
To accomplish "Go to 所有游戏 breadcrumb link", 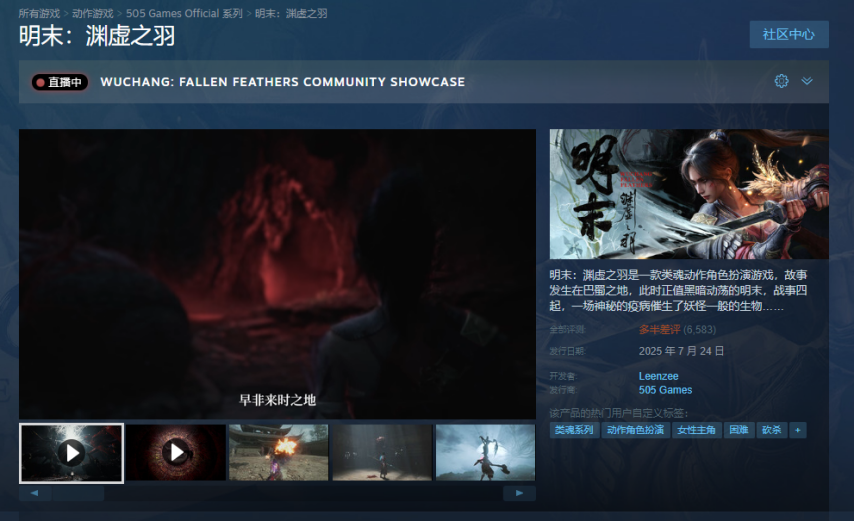I will coord(39,13).
